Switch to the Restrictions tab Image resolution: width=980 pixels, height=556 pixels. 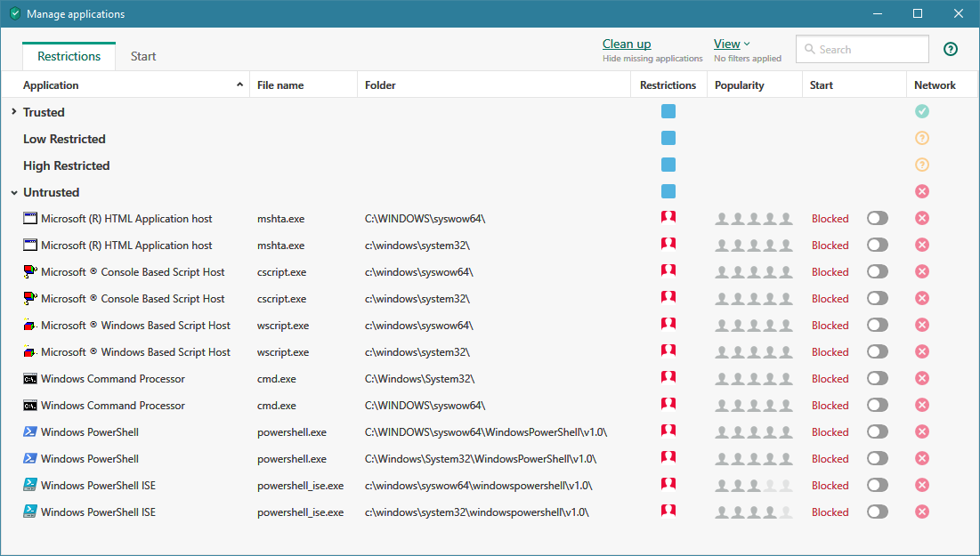pyautogui.click(x=69, y=56)
